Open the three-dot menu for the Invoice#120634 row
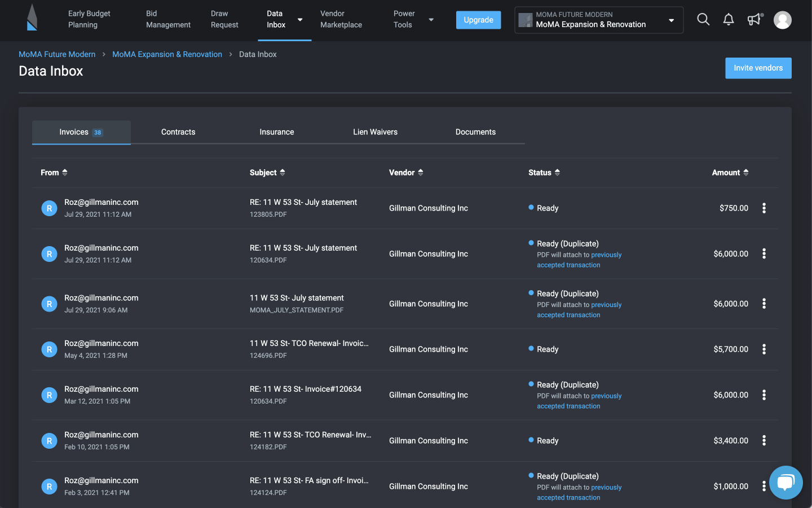 pos(764,395)
